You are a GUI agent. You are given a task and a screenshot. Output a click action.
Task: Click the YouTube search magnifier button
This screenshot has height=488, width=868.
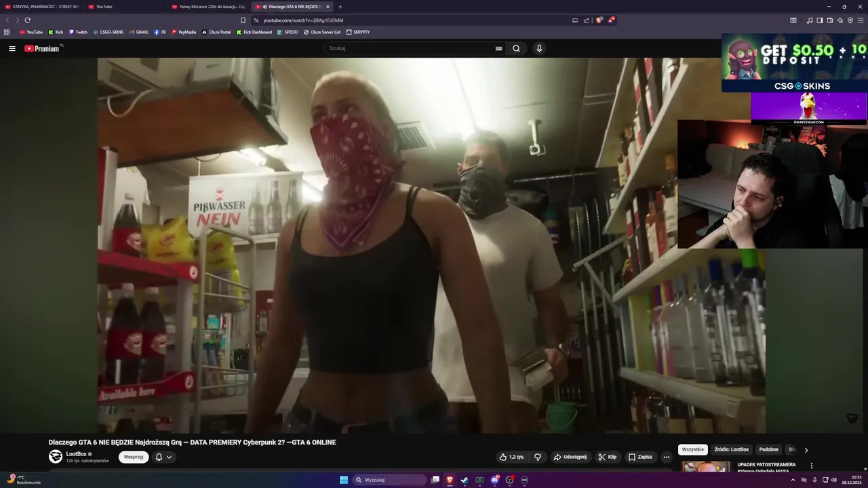click(516, 49)
